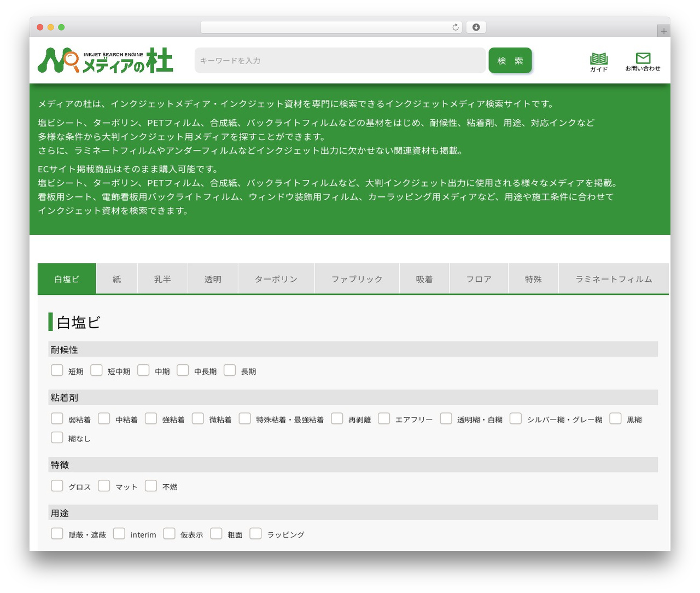Select the ラミネートフィルム tab
The width and height of the screenshot is (700, 593).
pos(614,279)
